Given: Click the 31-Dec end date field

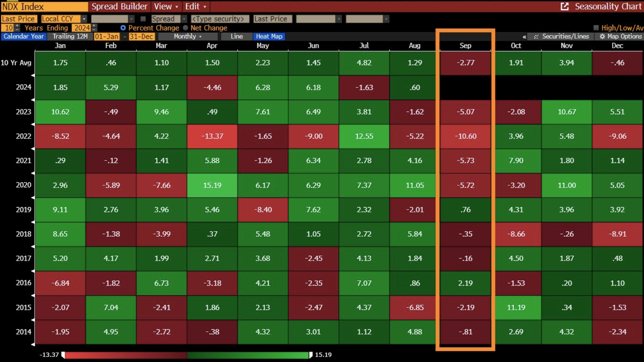Looking at the screenshot, I should tap(142, 37).
